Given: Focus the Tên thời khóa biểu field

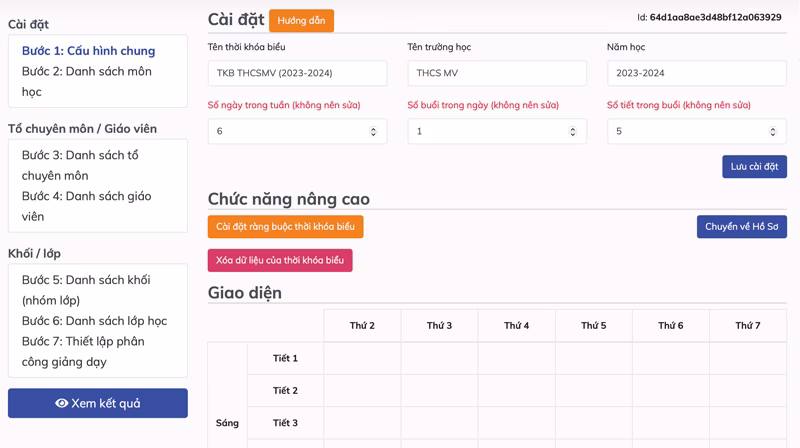Looking at the screenshot, I should point(297,73).
